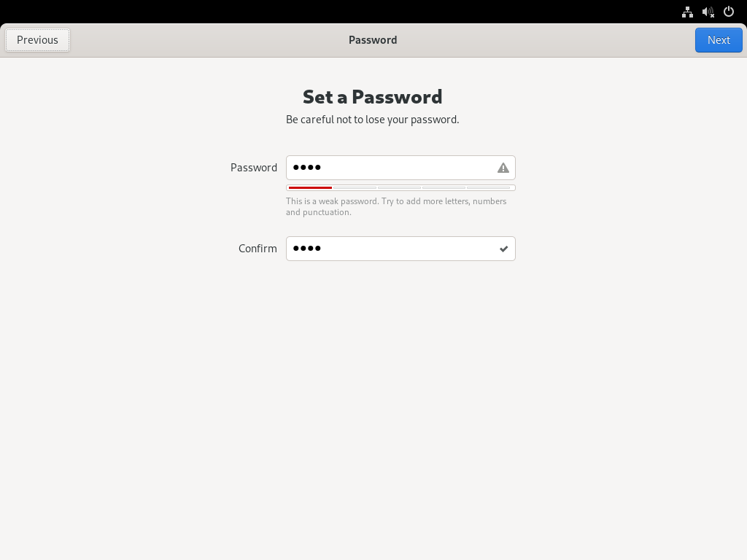The height and width of the screenshot is (560, 747).
Task: Click the warning triangle in Password field
Action: (503, 168)
